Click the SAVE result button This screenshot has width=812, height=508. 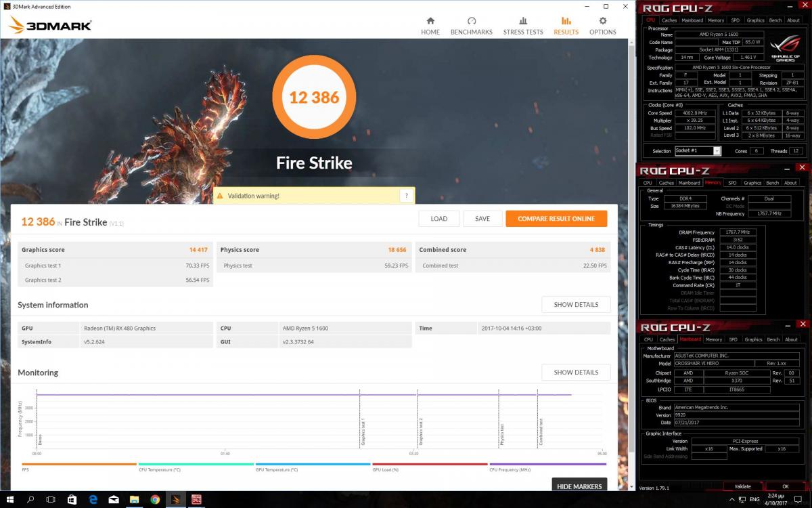[x=482, y=219]
